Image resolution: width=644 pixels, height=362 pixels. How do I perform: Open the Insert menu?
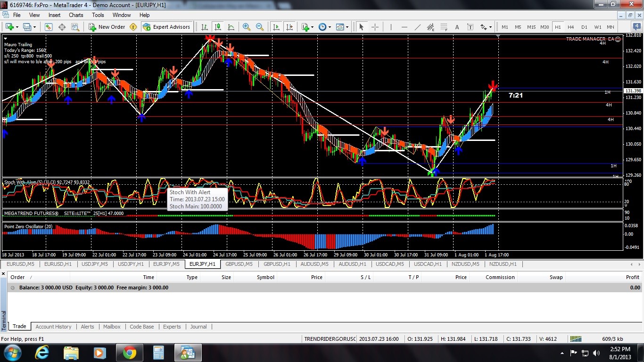coord(54,15)
